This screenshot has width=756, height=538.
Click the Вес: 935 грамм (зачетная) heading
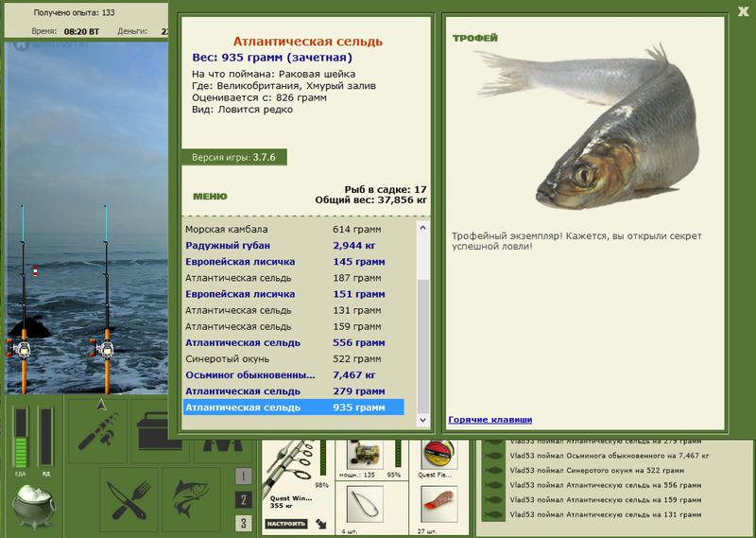click(x=272, y=58)
